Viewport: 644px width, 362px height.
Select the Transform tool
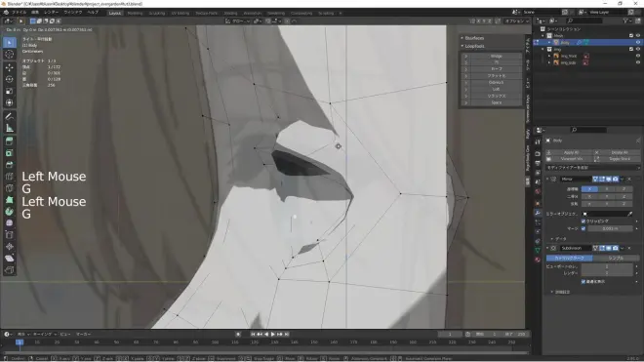(10, 102)
